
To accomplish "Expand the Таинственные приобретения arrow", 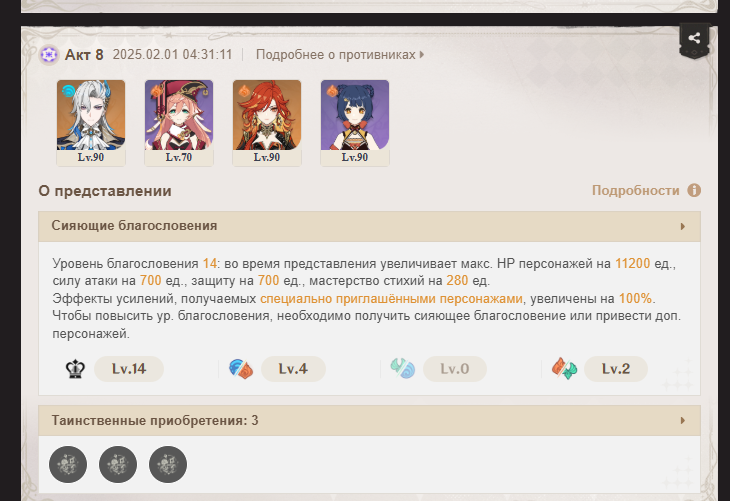I will 683,420.
